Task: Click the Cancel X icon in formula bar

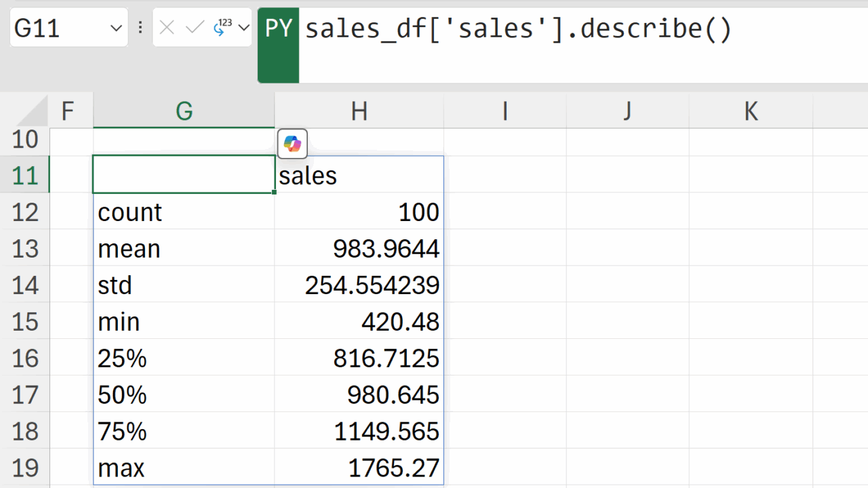Action: coord(167,28)
